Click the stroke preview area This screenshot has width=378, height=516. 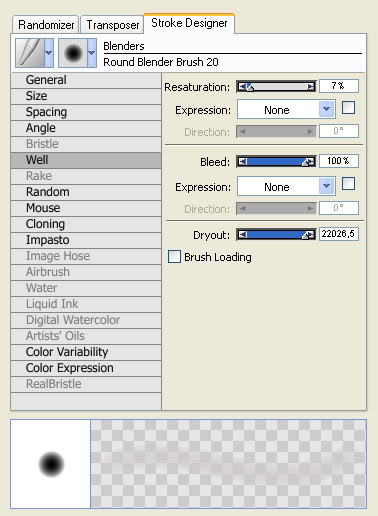click(228, 464)
